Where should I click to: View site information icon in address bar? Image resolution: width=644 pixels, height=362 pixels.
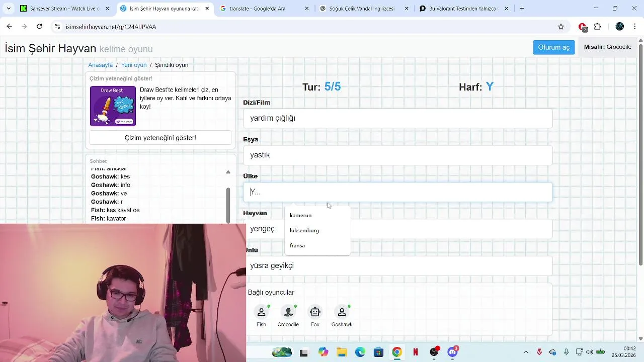pyautogui.click(x=57, y=27)
